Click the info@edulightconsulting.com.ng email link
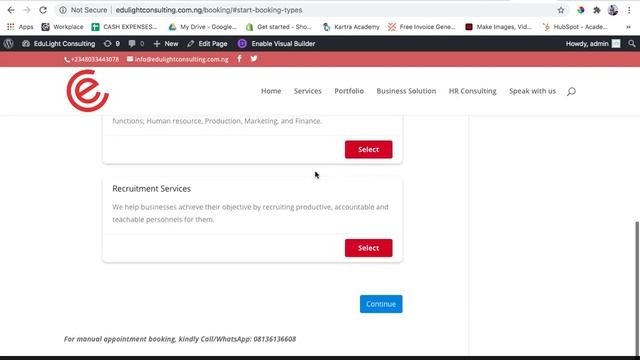640x360 pixels. [178, 60]
